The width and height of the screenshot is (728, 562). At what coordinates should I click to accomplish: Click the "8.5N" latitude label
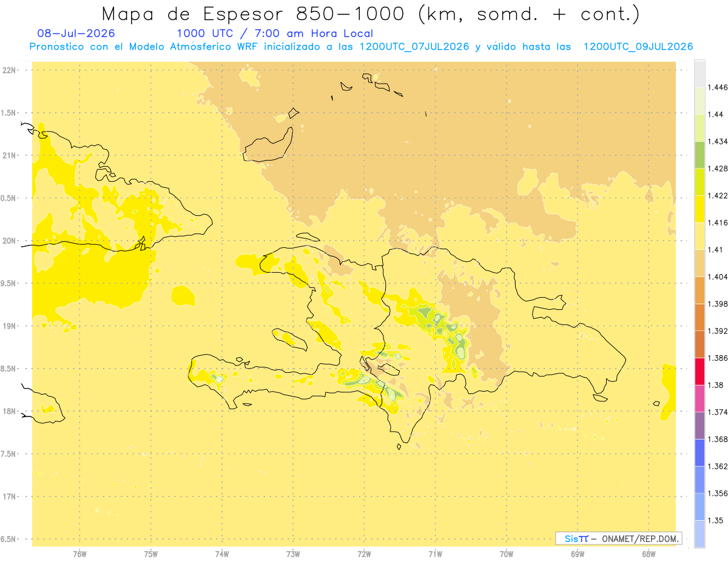tap(8, 369)
